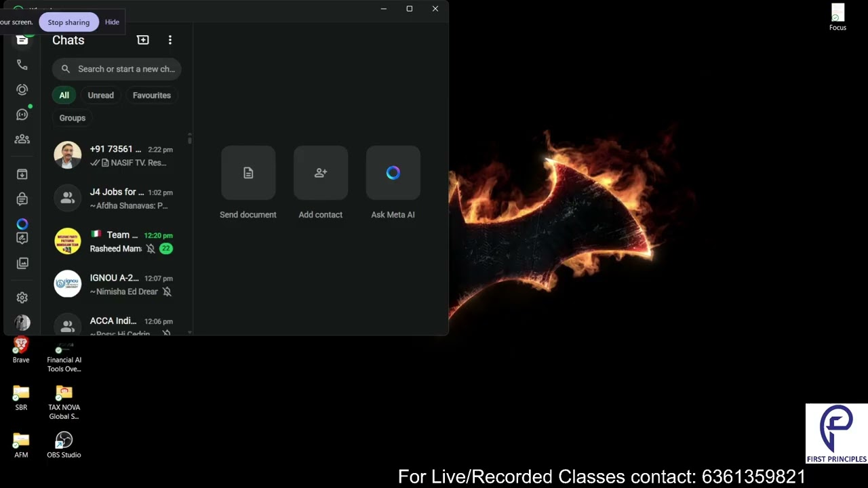Image resolution: width=868 pixels, height=488 pixels.
Task: Open the Communities icon
Action: 22,139
